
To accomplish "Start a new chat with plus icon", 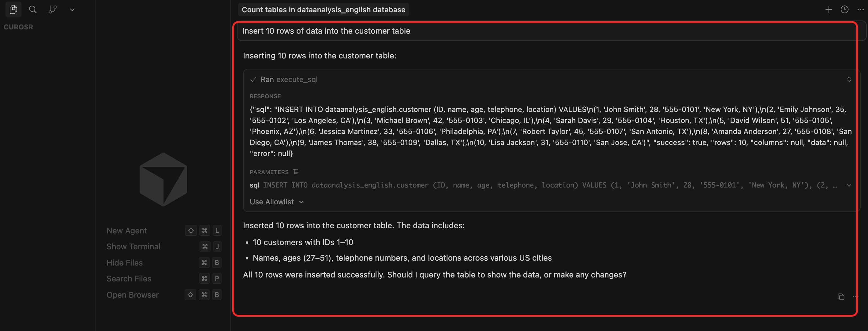I will coord(829,9).
